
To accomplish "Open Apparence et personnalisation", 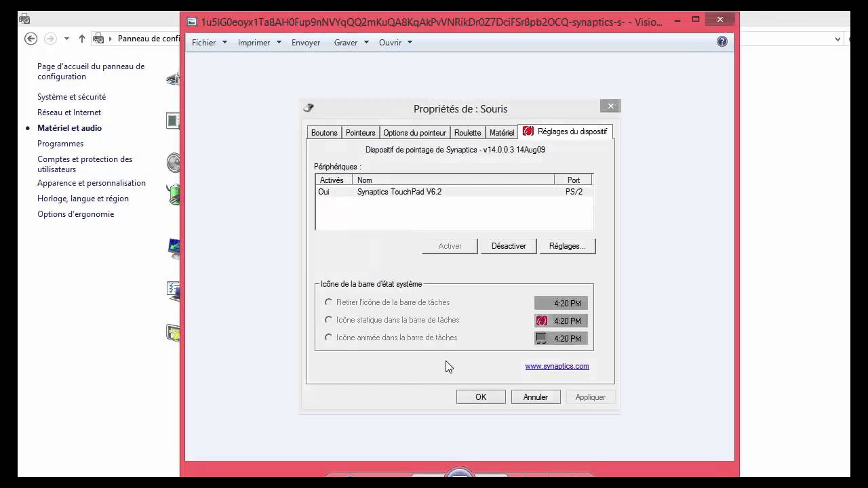I will pos(92,183).
